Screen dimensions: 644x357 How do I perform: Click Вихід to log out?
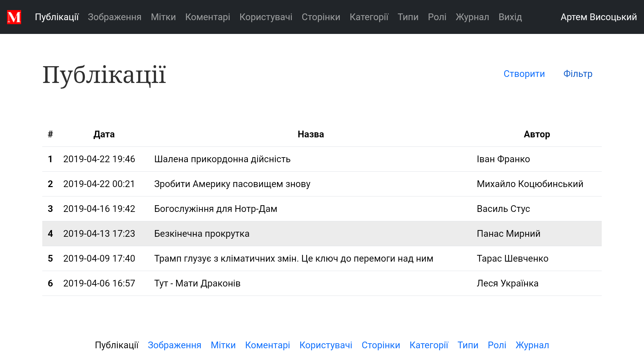coord(510,17)
